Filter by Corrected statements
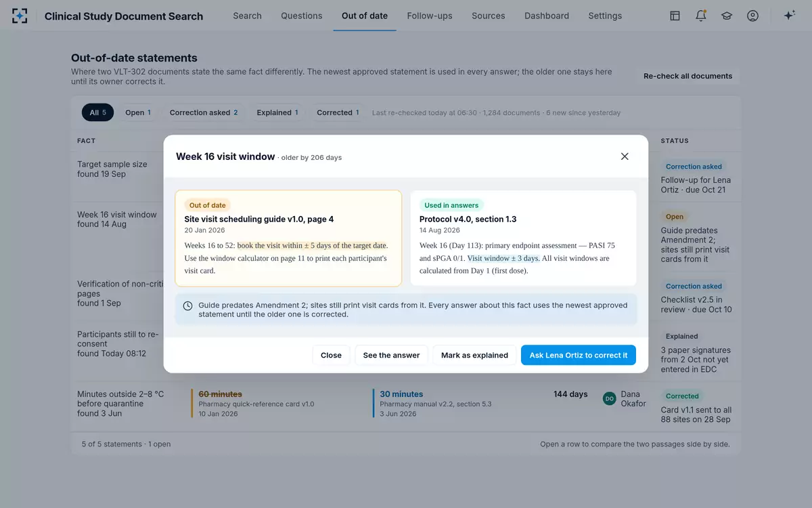Image resolution: width=812 pixels, height=508 pixels. click(x=338, y=112)
